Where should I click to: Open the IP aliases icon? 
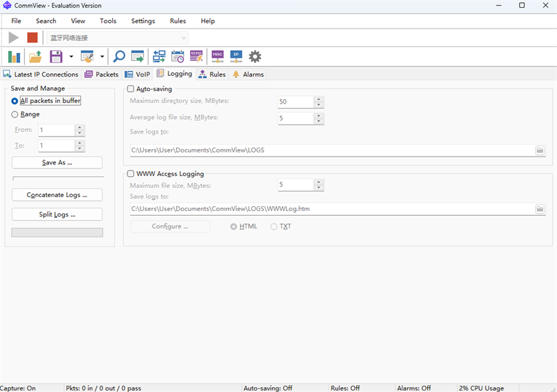236,56
